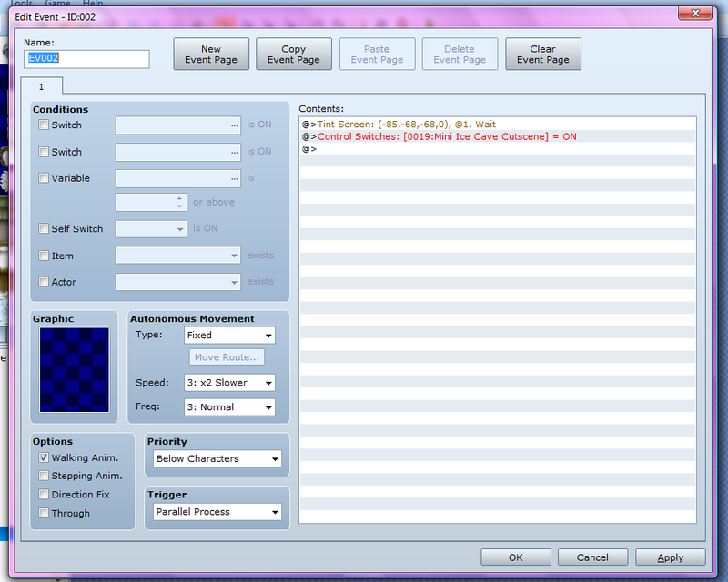Open the Game menu in the editor
Viewport: 728px width, 582px height.
pos(57,4)
